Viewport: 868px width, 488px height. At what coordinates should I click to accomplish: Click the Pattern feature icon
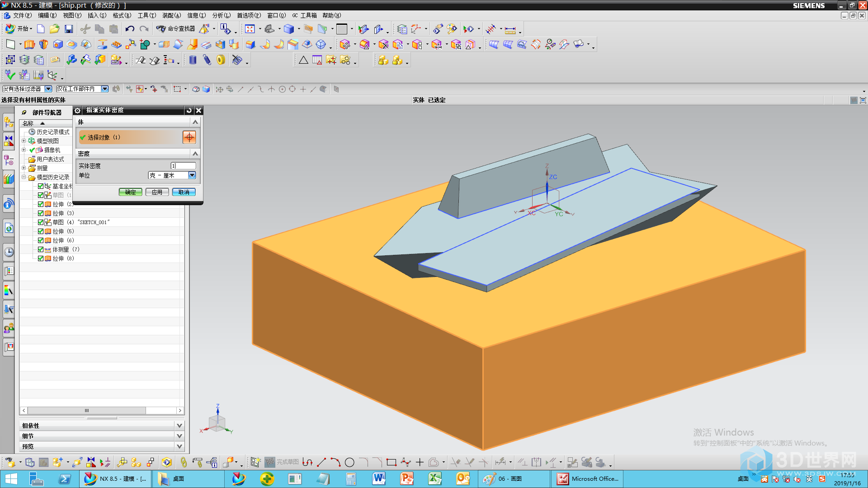tap(131, 44)
